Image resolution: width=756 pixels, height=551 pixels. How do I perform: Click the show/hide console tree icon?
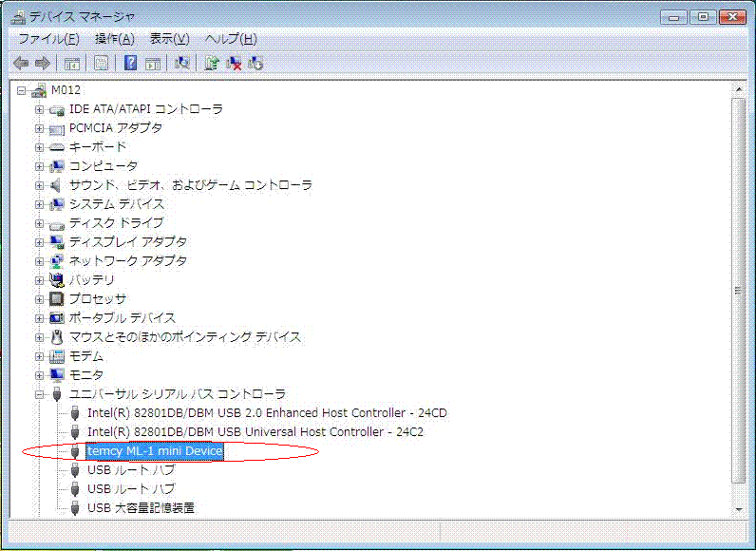(72, 63)
